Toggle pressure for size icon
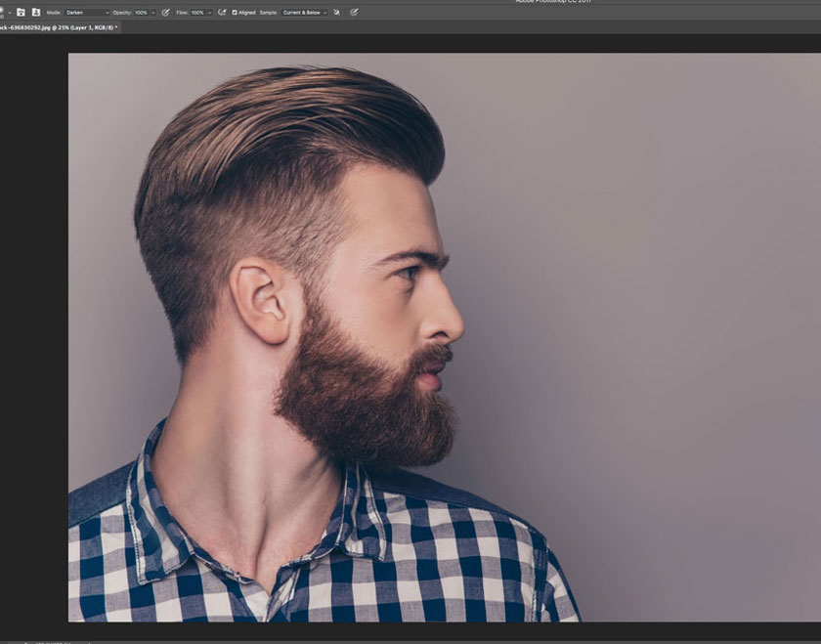 [354, 12]
